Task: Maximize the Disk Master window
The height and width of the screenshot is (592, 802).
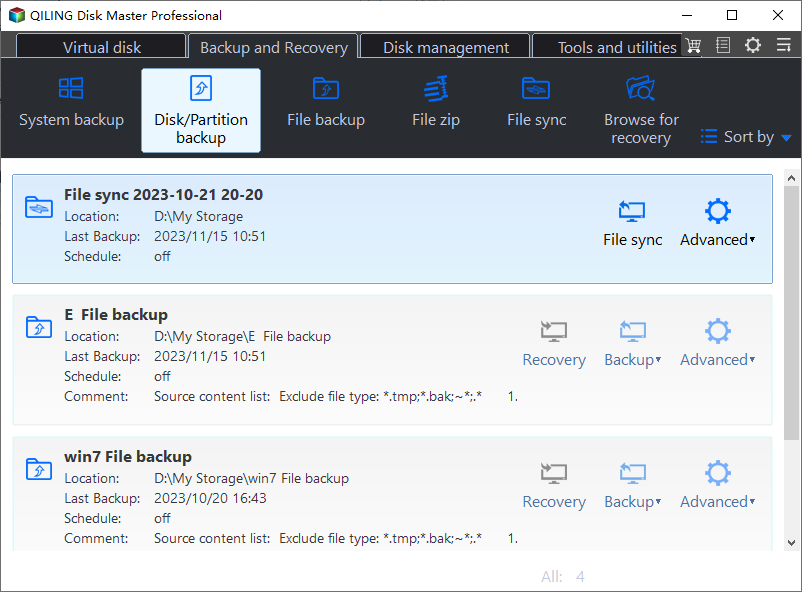Action: pyautogui.click(x=732, y=15)
